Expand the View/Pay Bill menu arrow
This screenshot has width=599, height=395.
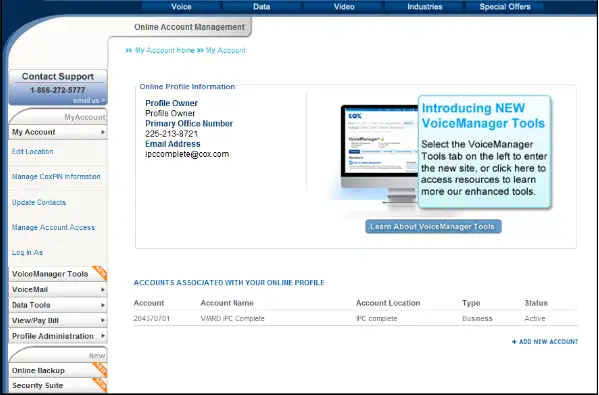point(103,320)
